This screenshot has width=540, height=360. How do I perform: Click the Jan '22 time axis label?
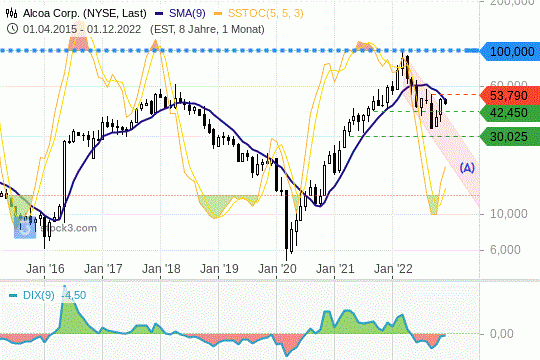[x=393, y=269]
